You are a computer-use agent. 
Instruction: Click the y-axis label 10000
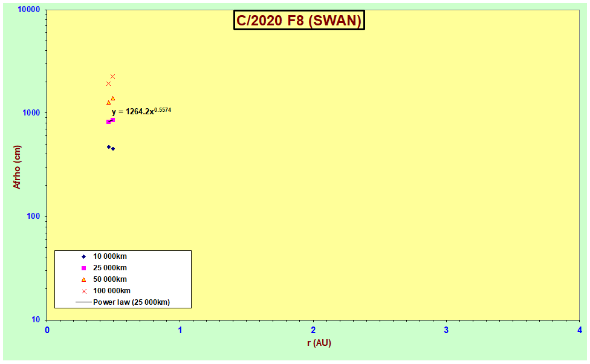pos(29,10)
